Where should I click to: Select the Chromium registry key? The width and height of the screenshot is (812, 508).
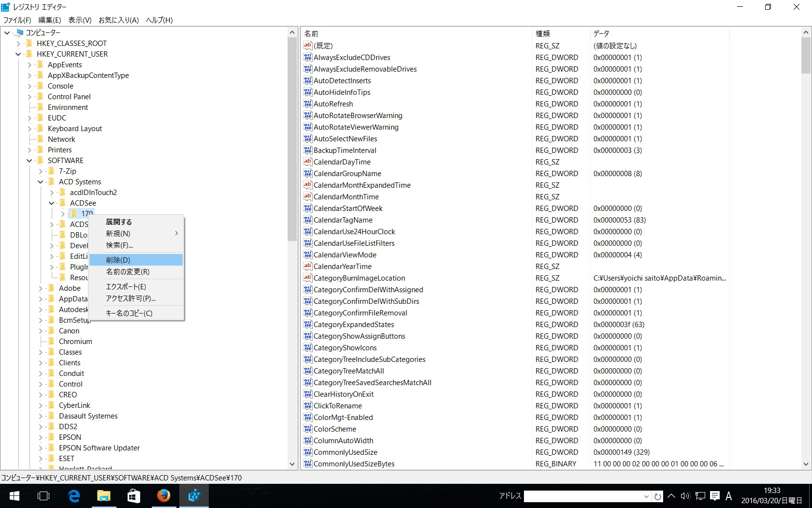(75, 342)
